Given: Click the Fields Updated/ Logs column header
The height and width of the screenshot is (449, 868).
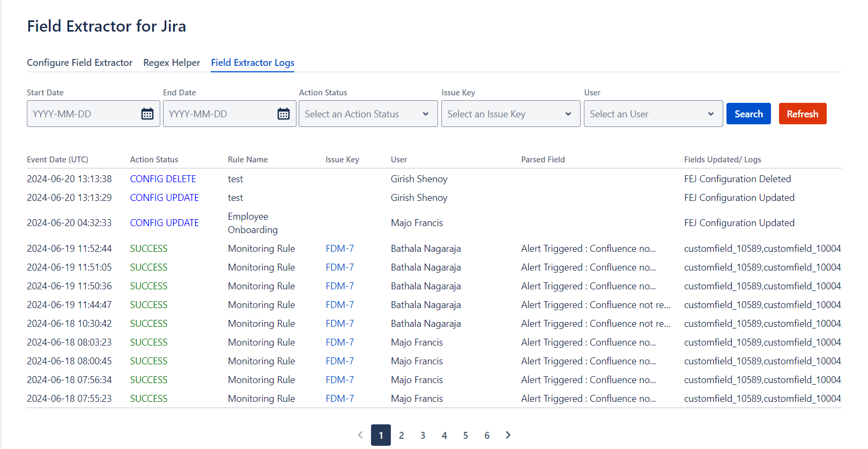Looking at the screenshot, I should tap(723, 160).
